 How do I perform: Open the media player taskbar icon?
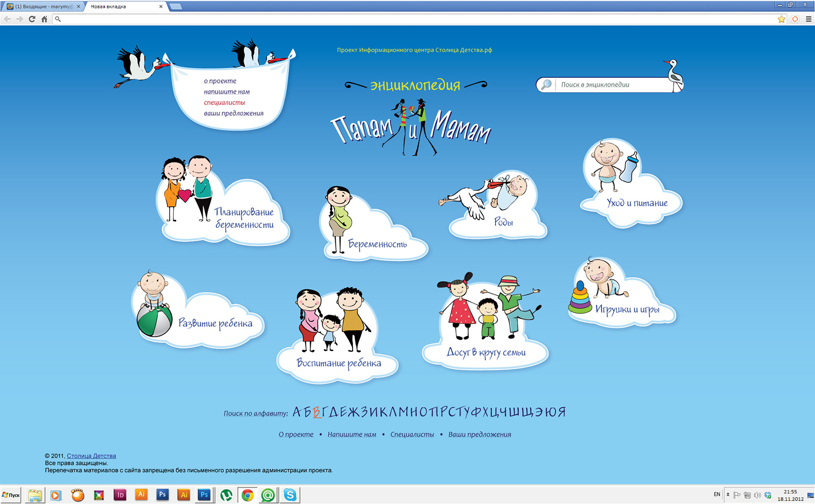(56, 495)
